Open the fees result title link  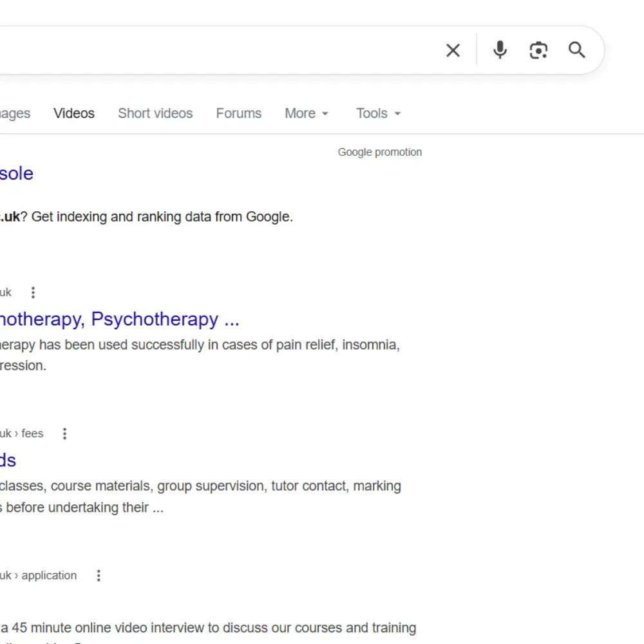[8, 460]
